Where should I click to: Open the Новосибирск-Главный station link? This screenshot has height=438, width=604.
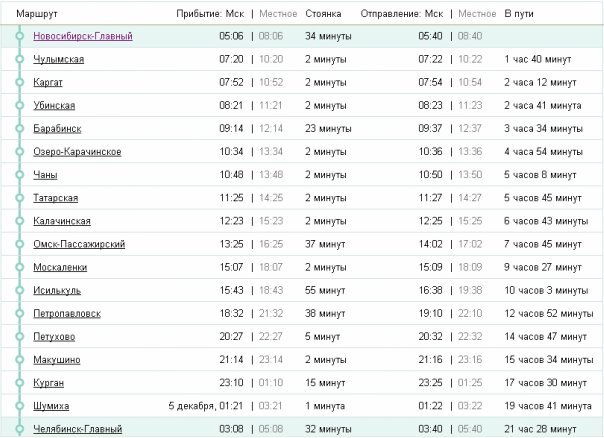[x=82, y=36]
